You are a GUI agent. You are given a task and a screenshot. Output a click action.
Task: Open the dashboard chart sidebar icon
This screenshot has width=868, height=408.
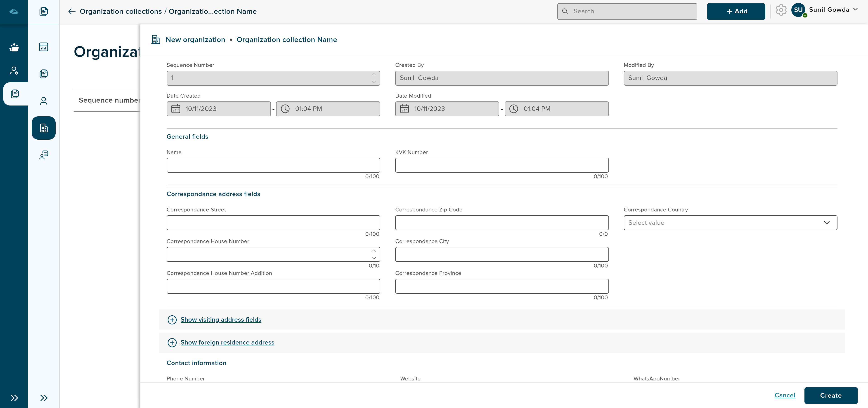(x=43, y=47)
